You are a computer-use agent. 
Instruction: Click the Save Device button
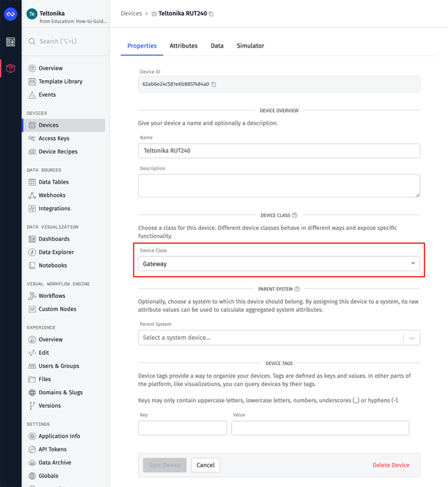click(164, 465)
